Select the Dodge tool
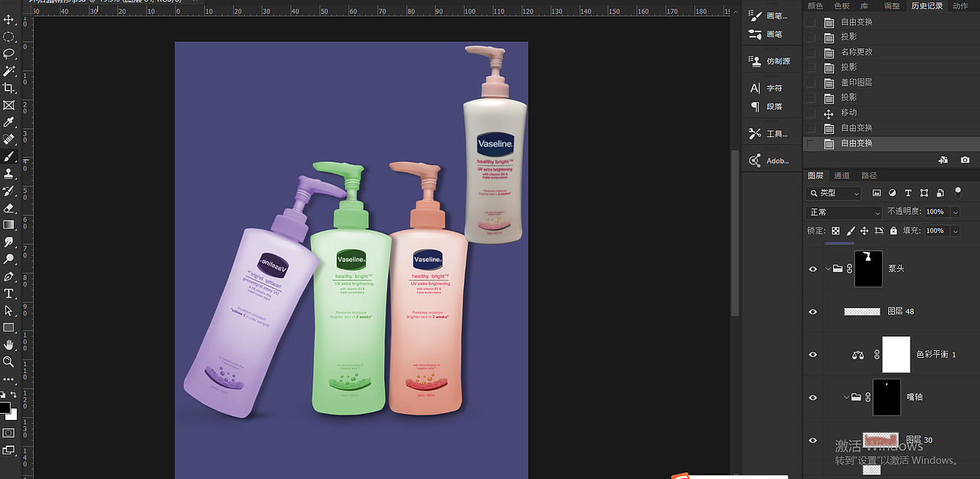The image size is (980, 479). click(x=9, y=259)
